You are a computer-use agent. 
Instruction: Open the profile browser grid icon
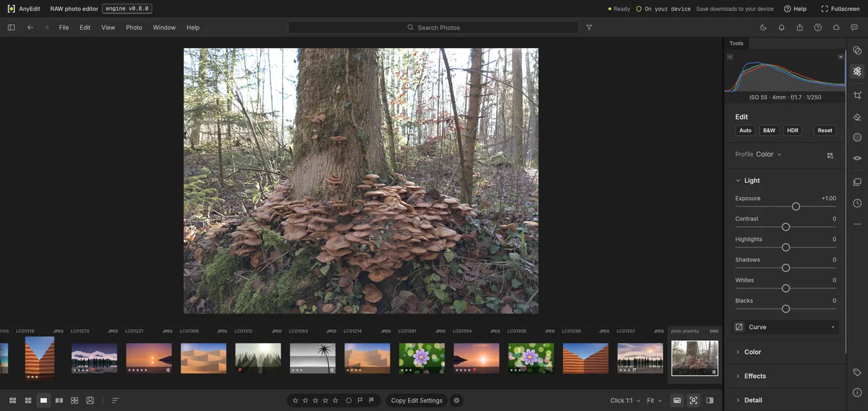click(x=830, y=155)
